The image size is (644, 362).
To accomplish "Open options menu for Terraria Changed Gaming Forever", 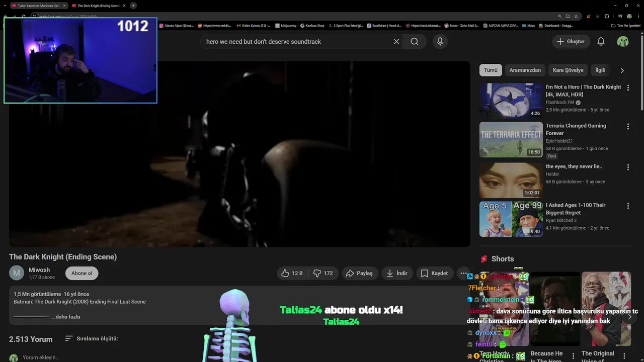I will (628, 127).
